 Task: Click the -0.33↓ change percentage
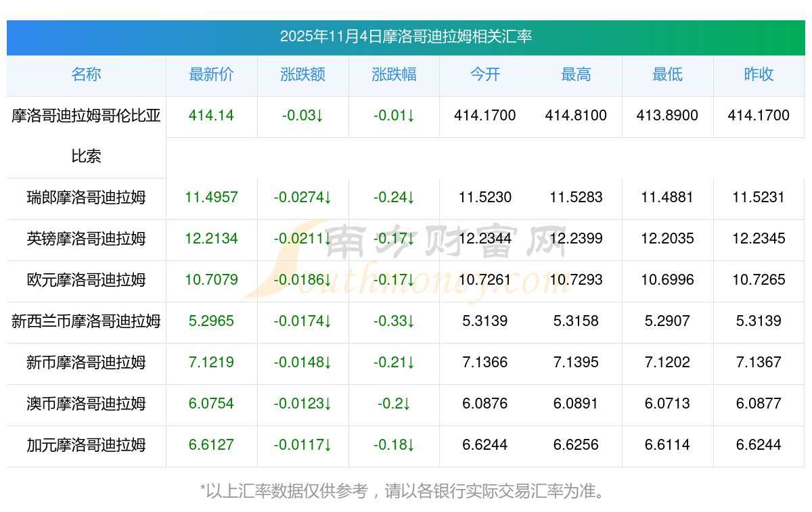pyautogui.click(x=394, y=322)
